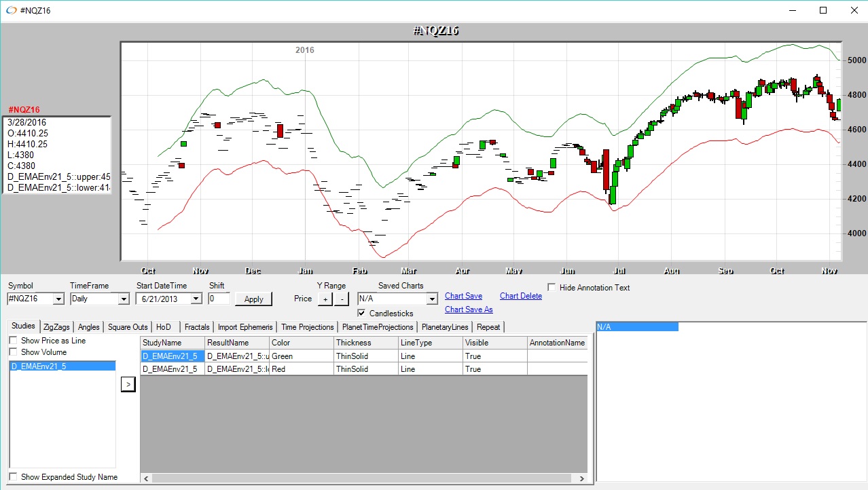This screenshot has height=490, width=868.
Task: Click the Price minus button in Y Range
Action: [342, 299]
